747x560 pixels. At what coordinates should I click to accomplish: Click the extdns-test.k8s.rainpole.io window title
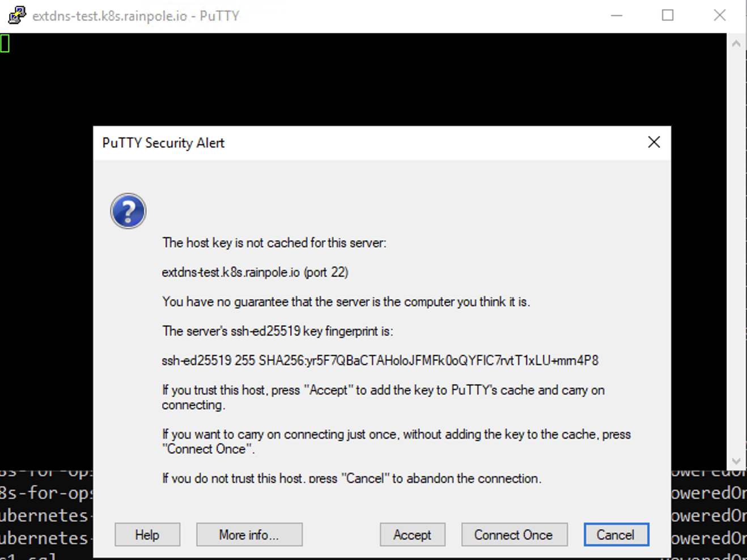[136, 16]
